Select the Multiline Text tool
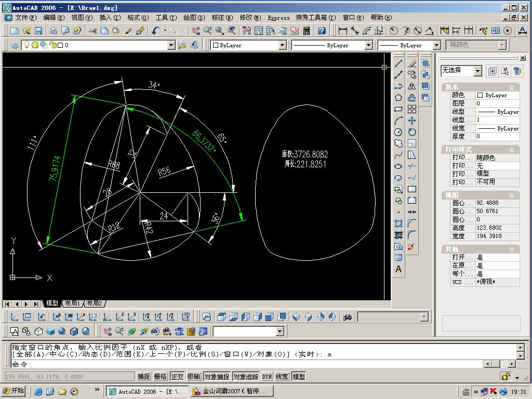The image size is (532, 399). pos(398,269)
